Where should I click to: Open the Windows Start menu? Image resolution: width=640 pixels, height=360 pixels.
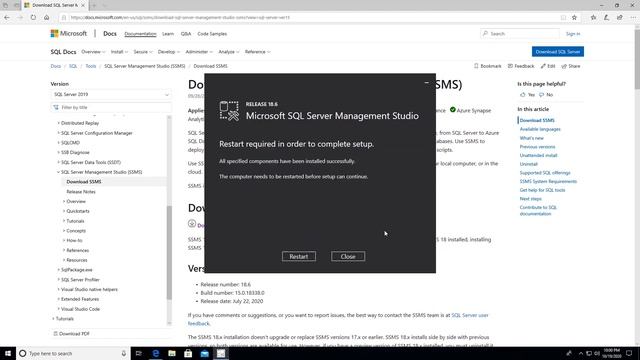8,353
